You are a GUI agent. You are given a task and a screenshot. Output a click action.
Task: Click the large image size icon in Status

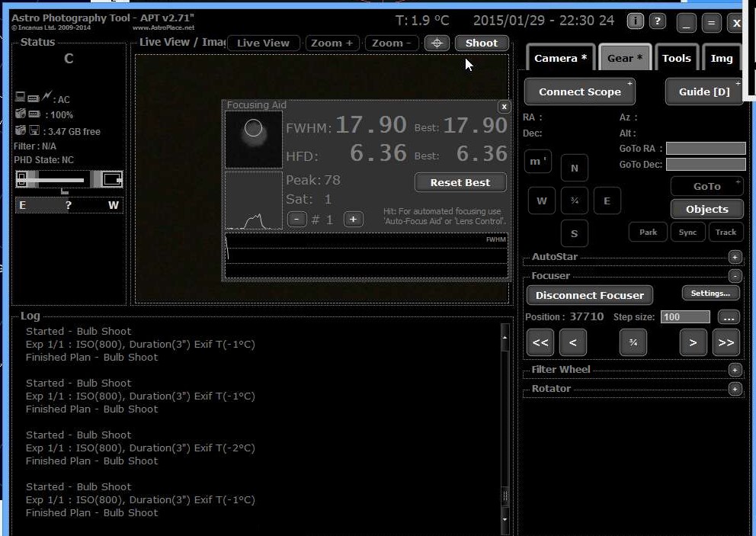click(x=112, y=179)
